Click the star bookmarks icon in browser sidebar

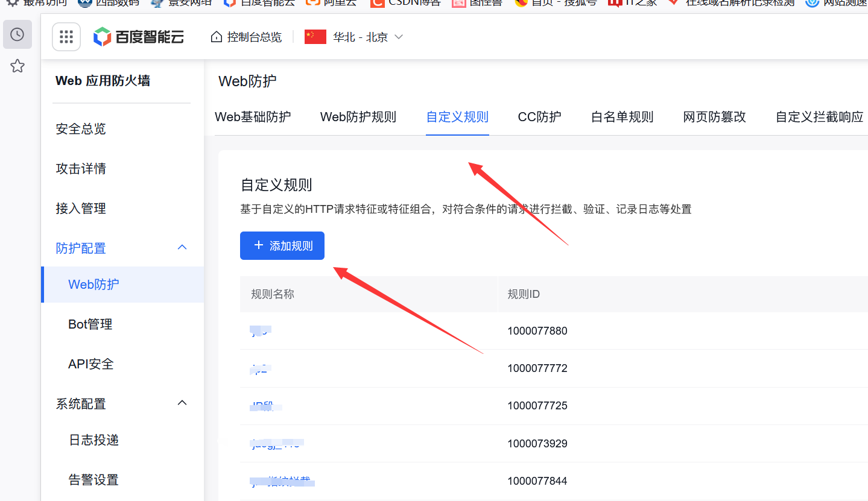[17, 66]
